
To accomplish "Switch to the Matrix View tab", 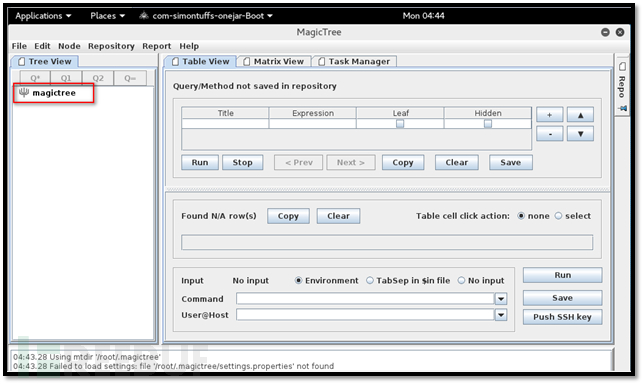I will click(x=274, y=61).
